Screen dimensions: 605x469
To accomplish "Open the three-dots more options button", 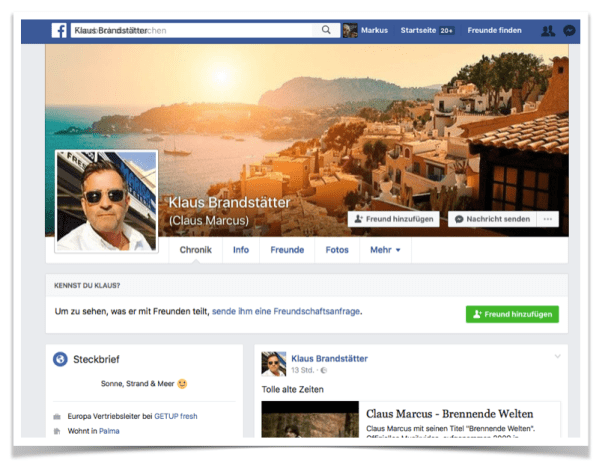I will [548, 219].
